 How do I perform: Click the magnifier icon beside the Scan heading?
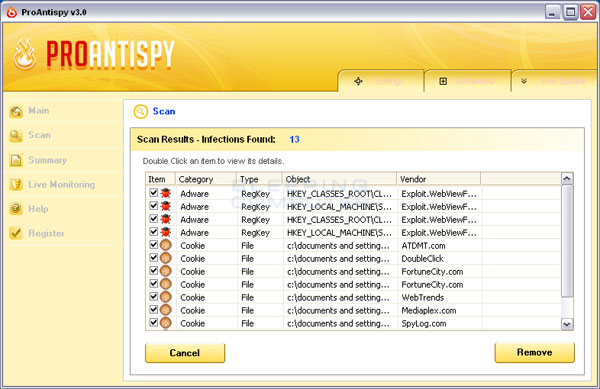pyautogui.click(x=140, y=111)
